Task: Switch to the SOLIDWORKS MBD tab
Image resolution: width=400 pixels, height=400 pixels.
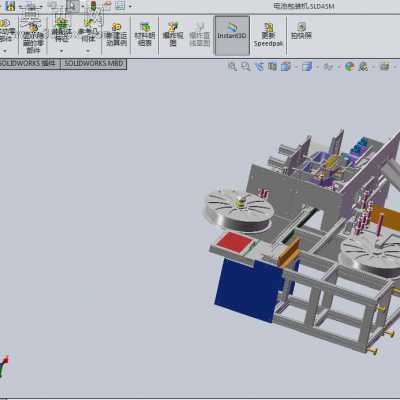Action: (94, 64)
